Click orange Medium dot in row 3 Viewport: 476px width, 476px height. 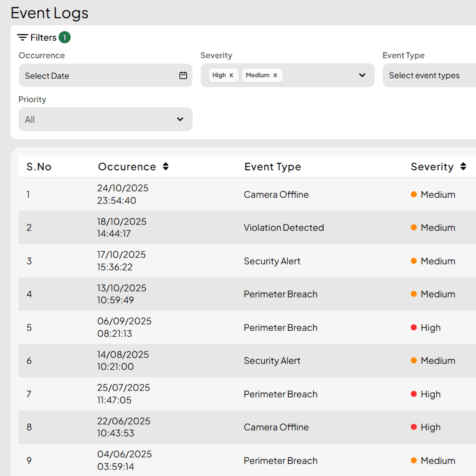(414, 261)
